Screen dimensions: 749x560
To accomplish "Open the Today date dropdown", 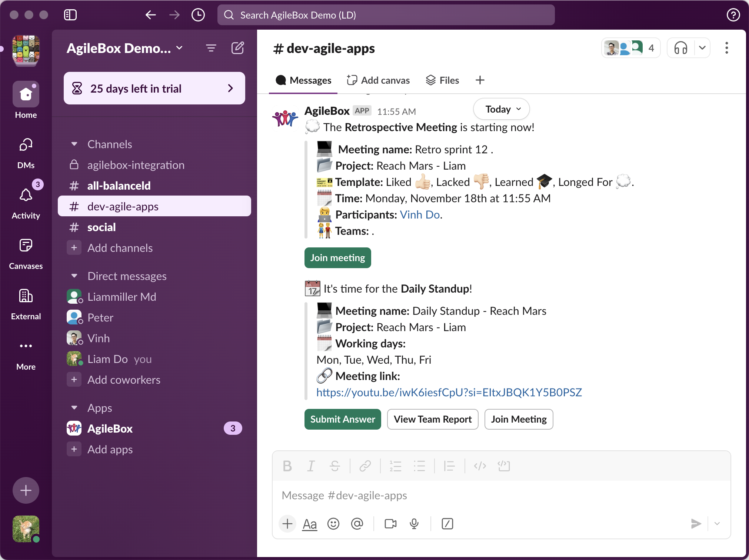I will (502, 109).
